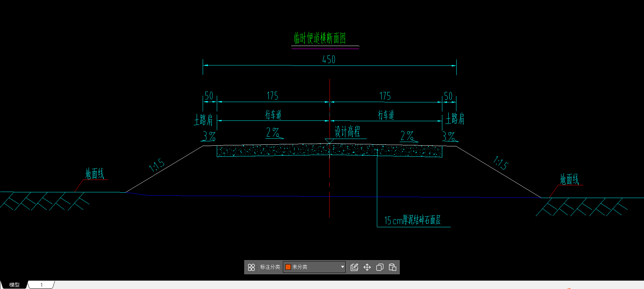
Task: Click the paste clipboard icon in toolbar
Action: [392, 267]
